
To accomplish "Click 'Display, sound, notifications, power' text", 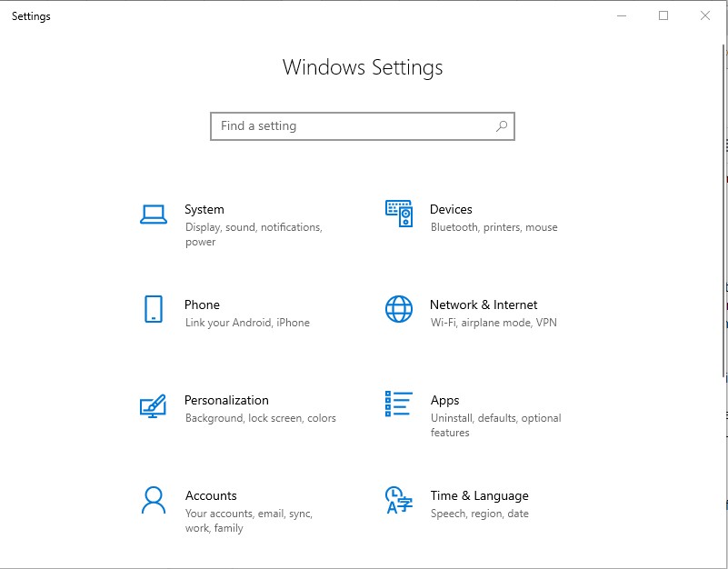I will click(x=254, y=235).
